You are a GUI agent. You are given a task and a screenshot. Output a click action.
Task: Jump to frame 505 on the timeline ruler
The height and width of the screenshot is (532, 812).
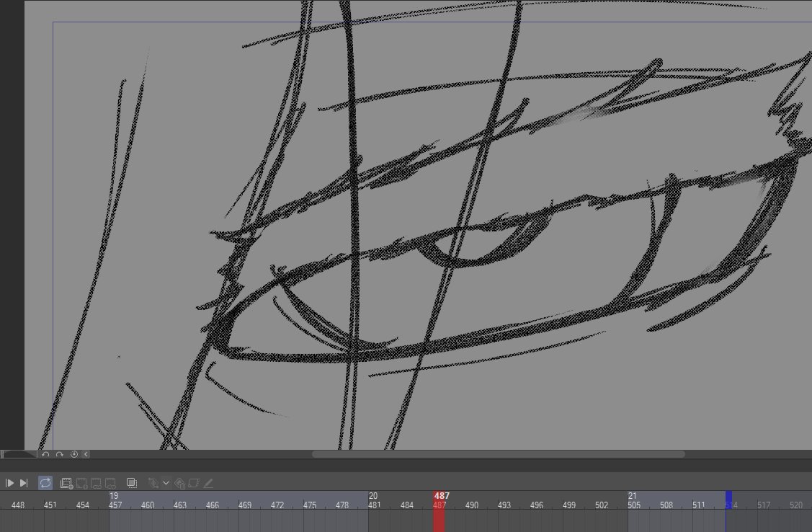634,505
